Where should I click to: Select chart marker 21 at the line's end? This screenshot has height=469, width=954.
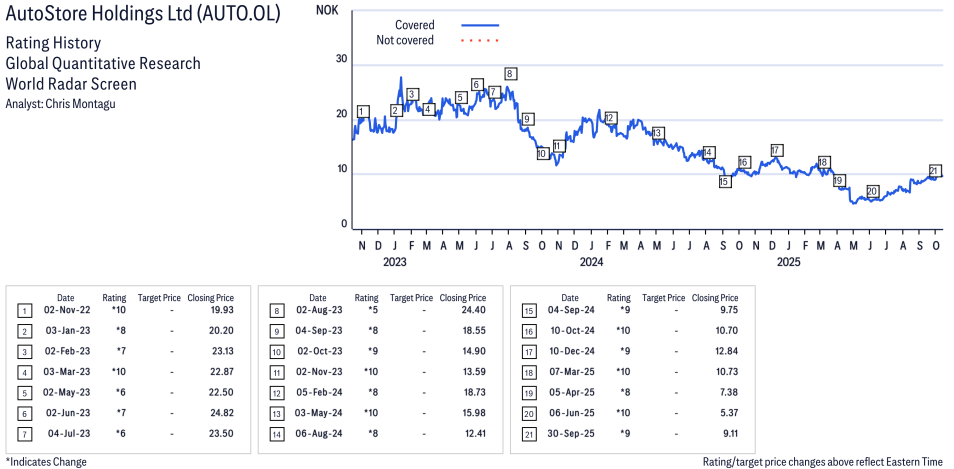coord(935,170)
